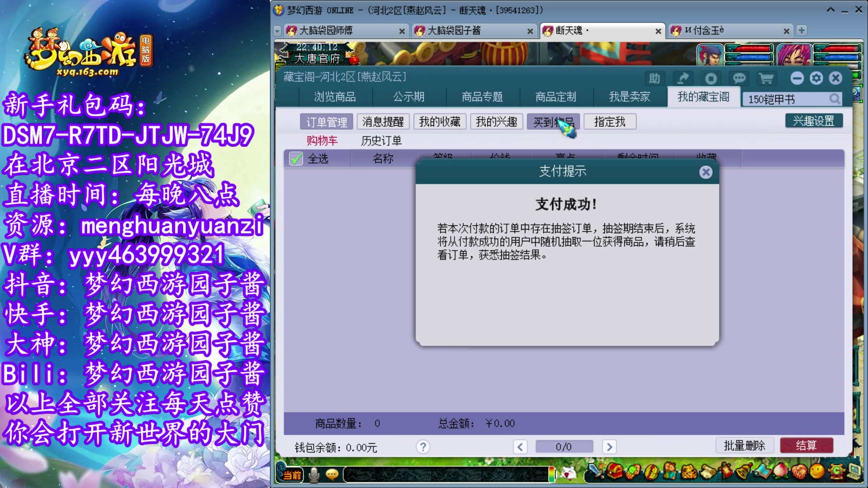Open the 商品专题 tab
868x488 pixels.
coord(482,97)
